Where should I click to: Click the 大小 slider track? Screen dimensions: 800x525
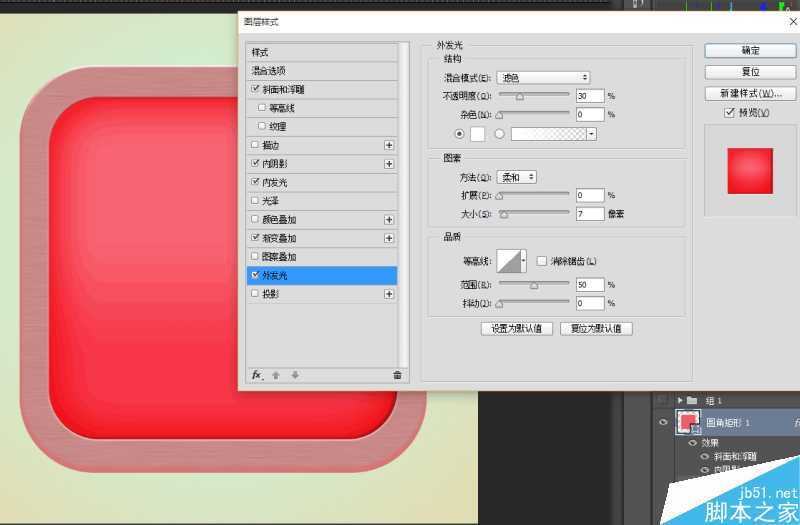tap(534, 212)
